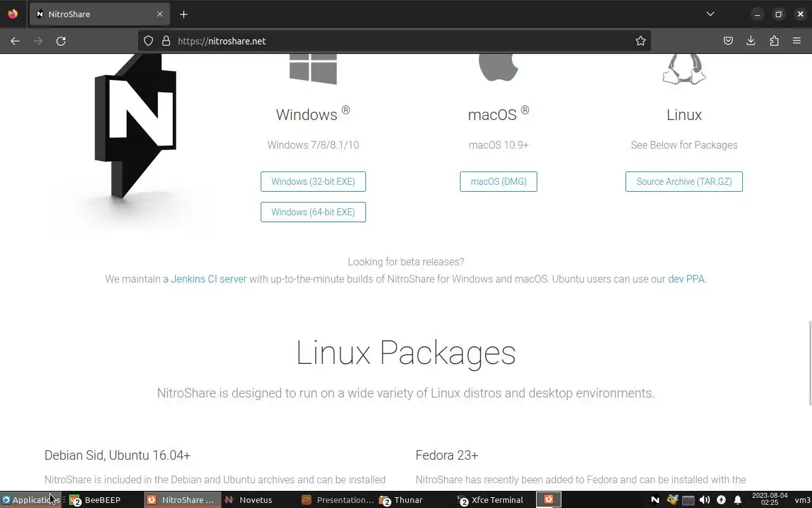Open Save to Pocket icon

728,41
